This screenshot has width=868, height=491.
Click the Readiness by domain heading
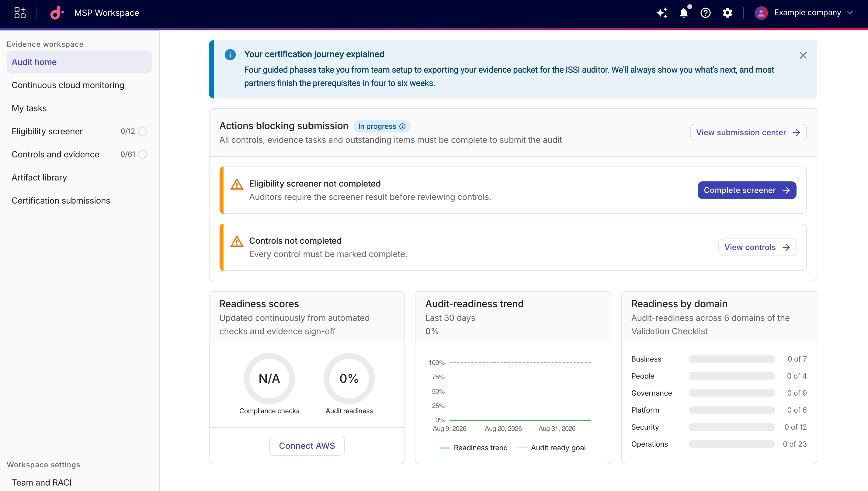point(679,304)
